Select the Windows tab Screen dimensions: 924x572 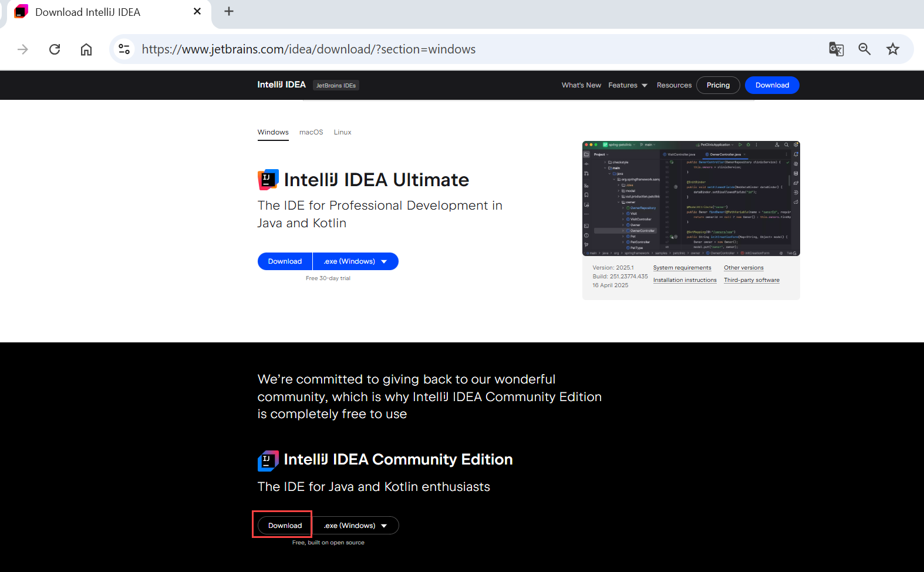coord(273,132)
